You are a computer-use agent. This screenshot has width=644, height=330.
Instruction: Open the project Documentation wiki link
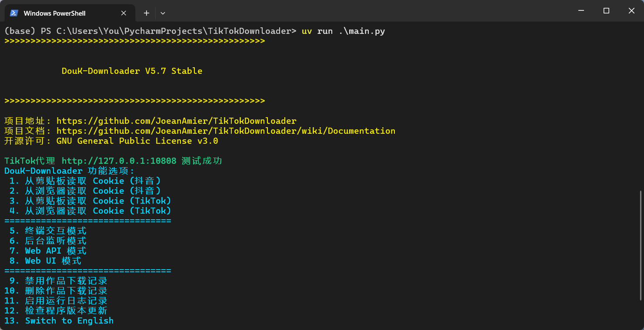[226, 131]
